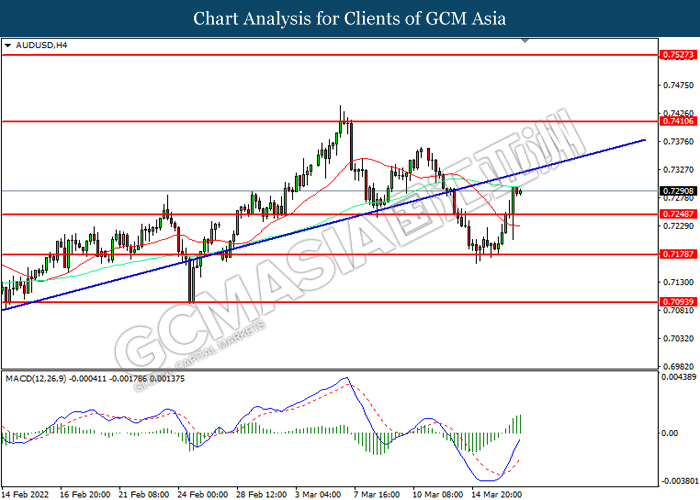Viewport: 700px width, 500px height.
Task: Click the 28 Feb 12:00 time label
Action: click(x=262, y=494)
